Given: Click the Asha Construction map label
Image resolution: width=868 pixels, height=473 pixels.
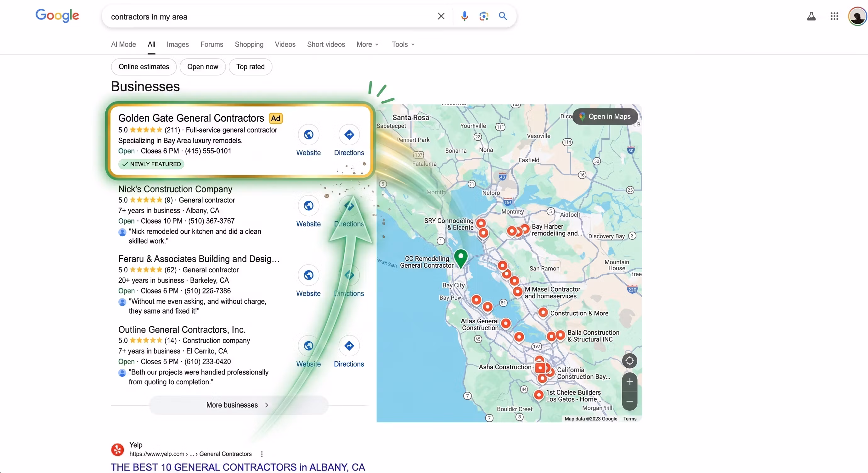Looking at the screenshot, I should pos(505,367).
